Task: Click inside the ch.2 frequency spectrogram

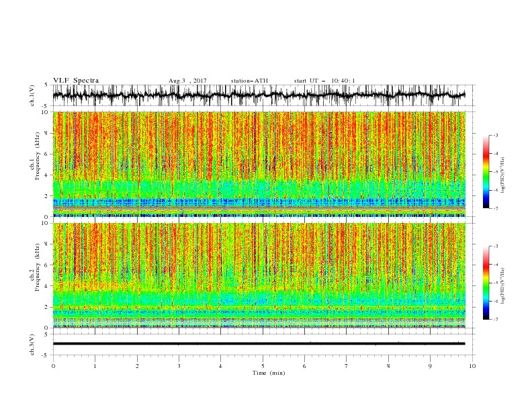Action: click(x=259, y=275)
